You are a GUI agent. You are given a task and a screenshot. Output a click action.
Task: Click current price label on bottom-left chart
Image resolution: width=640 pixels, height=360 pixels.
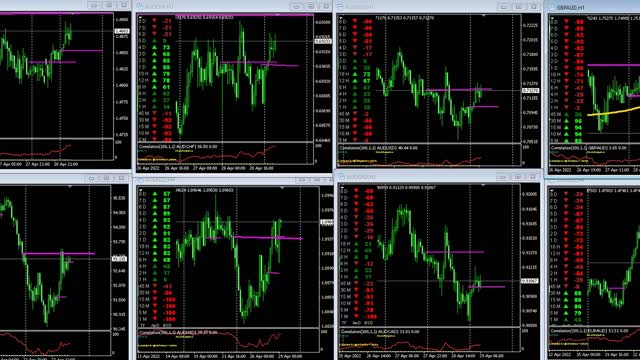tap(119, 258)
